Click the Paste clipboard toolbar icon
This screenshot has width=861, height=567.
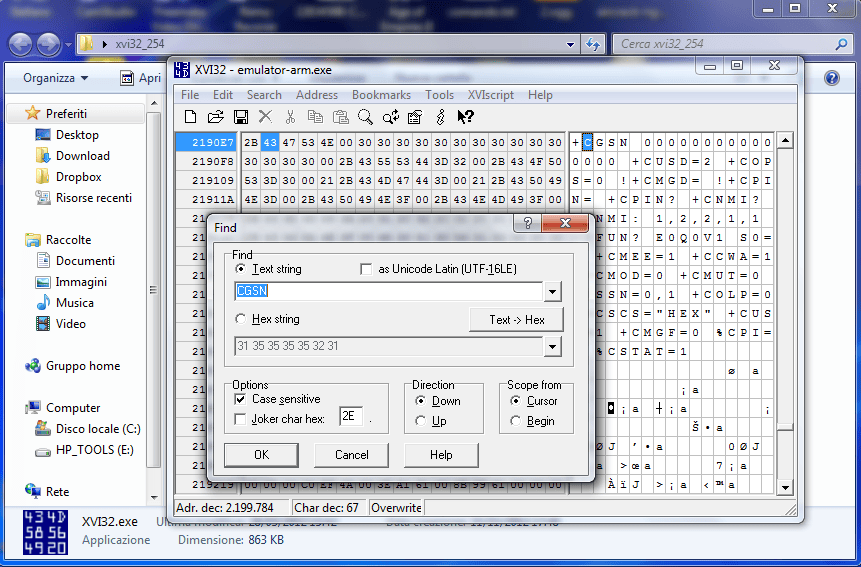click(341, 117)
